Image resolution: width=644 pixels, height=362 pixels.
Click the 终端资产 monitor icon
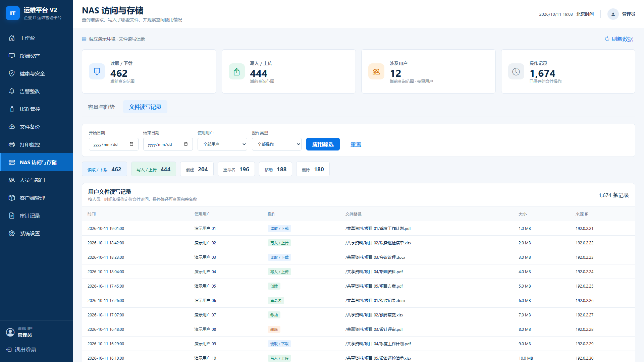coord(12,56)
